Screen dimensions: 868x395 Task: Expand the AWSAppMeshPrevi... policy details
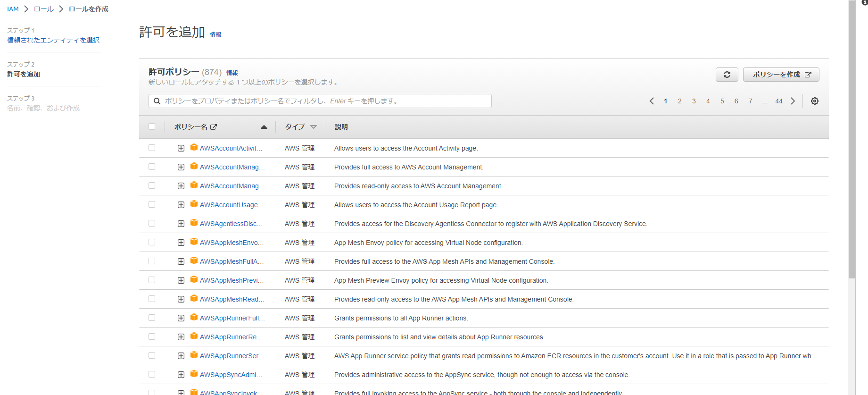click(x=181, y=280)
